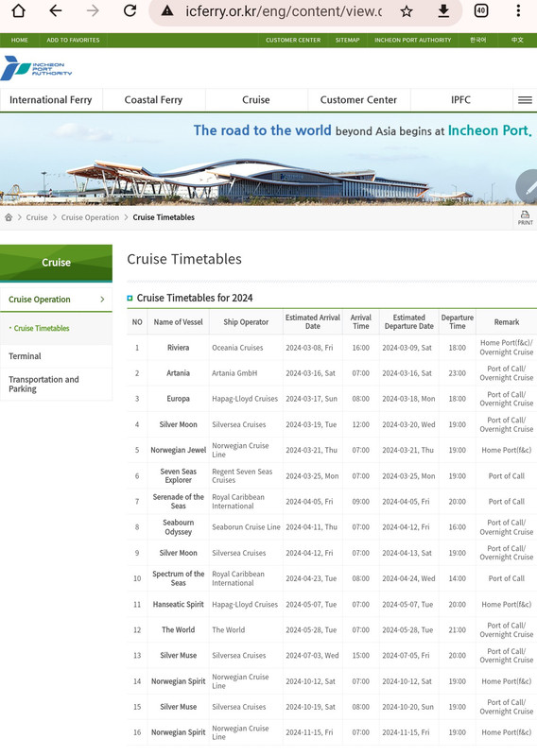
Task: Click the Estimated Arrival Date header
Action: tap(313, 321)
